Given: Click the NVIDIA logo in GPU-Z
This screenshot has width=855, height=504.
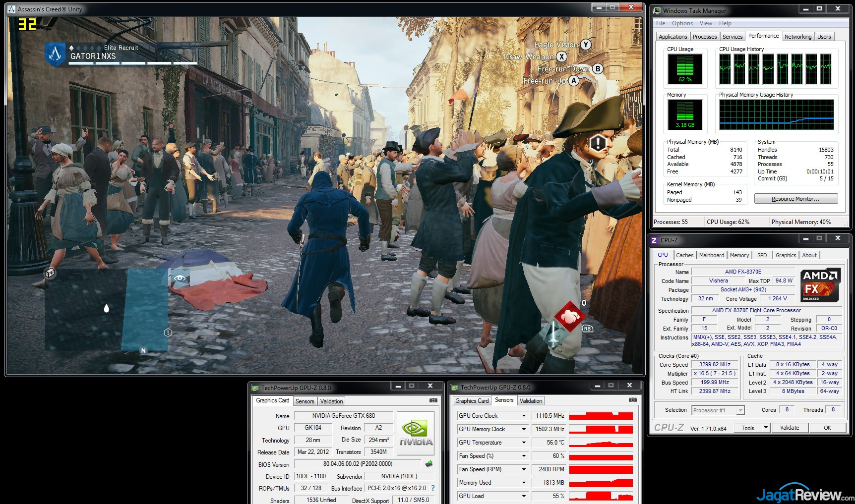Looking at the screenshot, I should pyautogui.click(x=416, y=433).
